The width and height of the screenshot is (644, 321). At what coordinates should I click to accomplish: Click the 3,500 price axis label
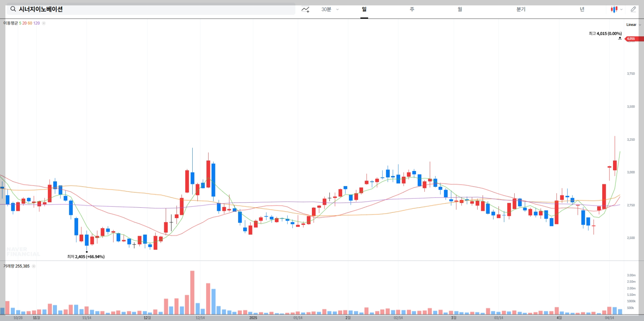pyautogui.click(x=631, y=107)
